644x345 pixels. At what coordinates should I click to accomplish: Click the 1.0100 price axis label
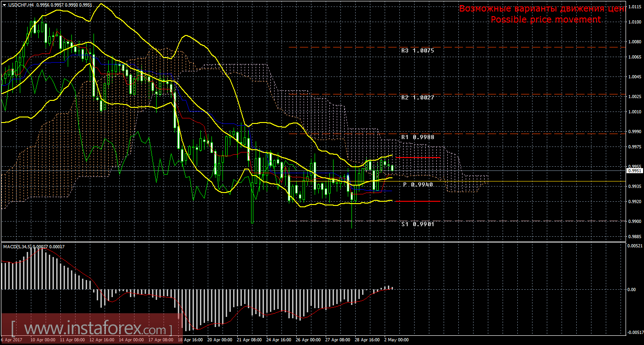(x=634, y=22)
